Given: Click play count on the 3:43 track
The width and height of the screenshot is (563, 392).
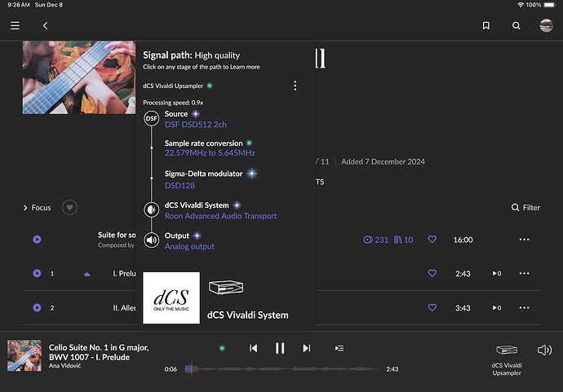Looking at the screenshot, I should 497,308.
